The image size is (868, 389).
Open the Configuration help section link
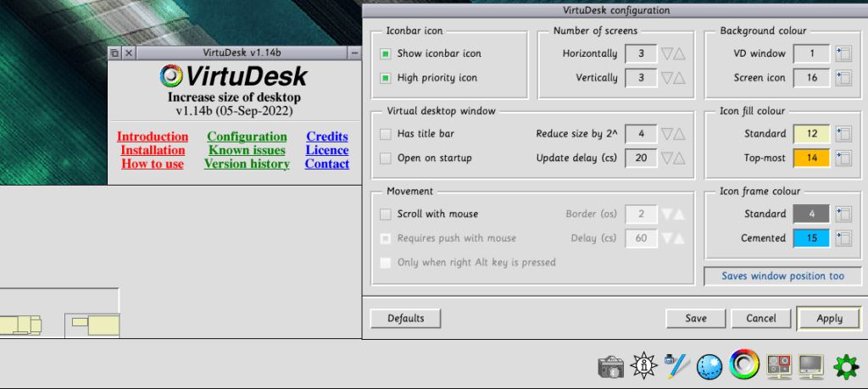tap(247, 136)
